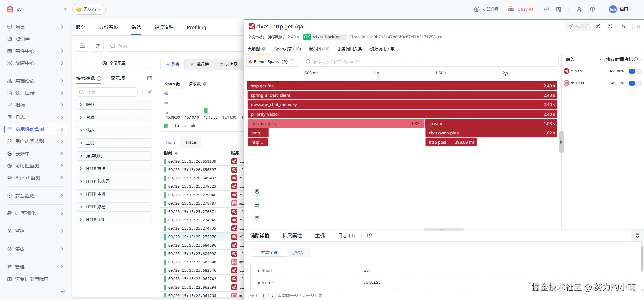Click the filter settings sliders icon
This screenshot has width=644, height=300.
98,46
